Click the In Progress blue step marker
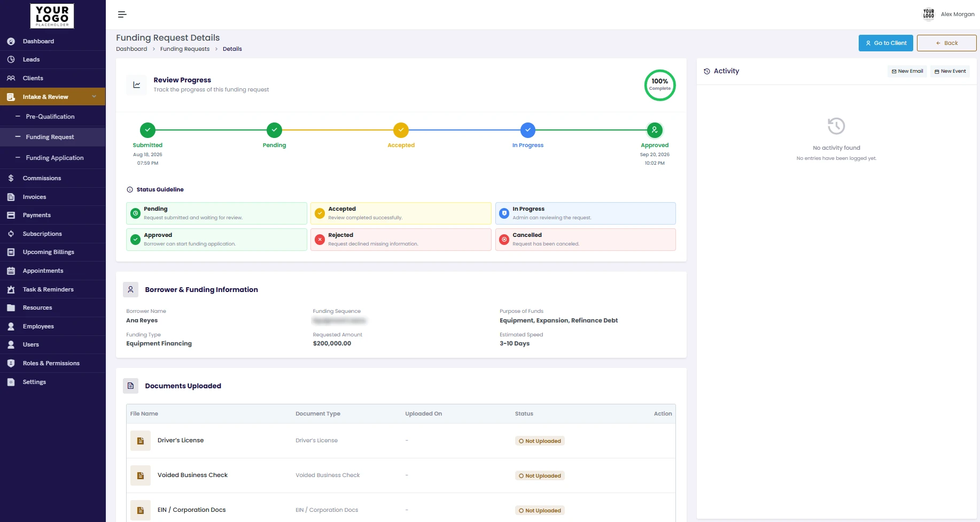This screenshot has width=980, height=522. click(x=528, y=130)
